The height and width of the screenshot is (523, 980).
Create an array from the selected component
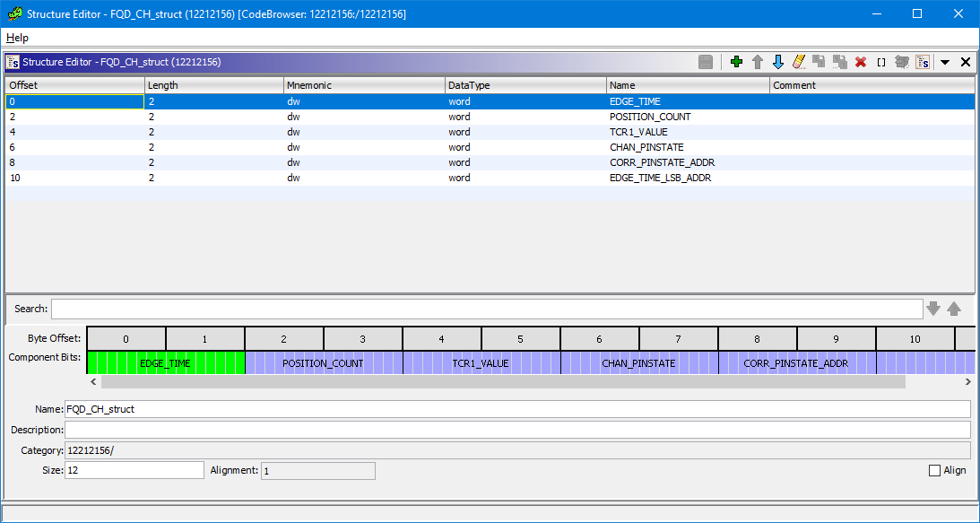(x=881, y=61)
